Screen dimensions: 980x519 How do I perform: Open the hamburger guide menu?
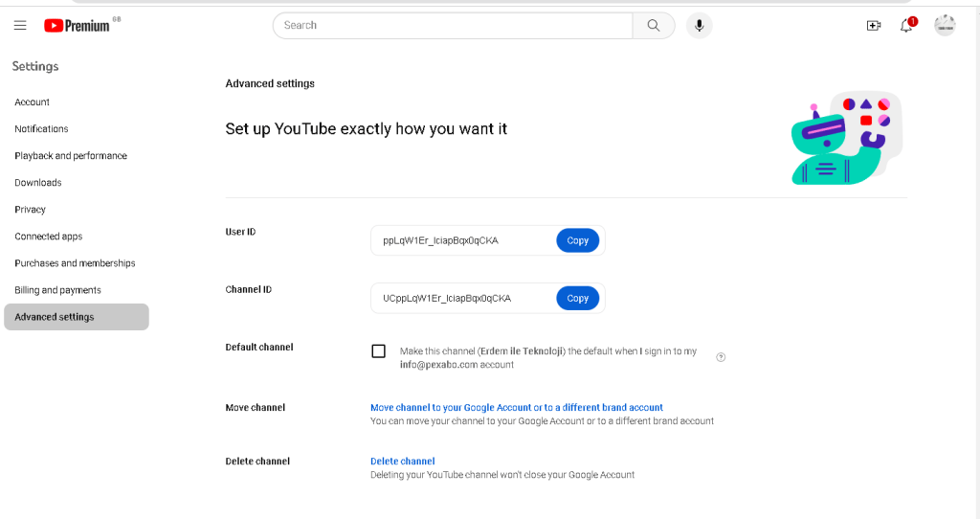point(20,25)
